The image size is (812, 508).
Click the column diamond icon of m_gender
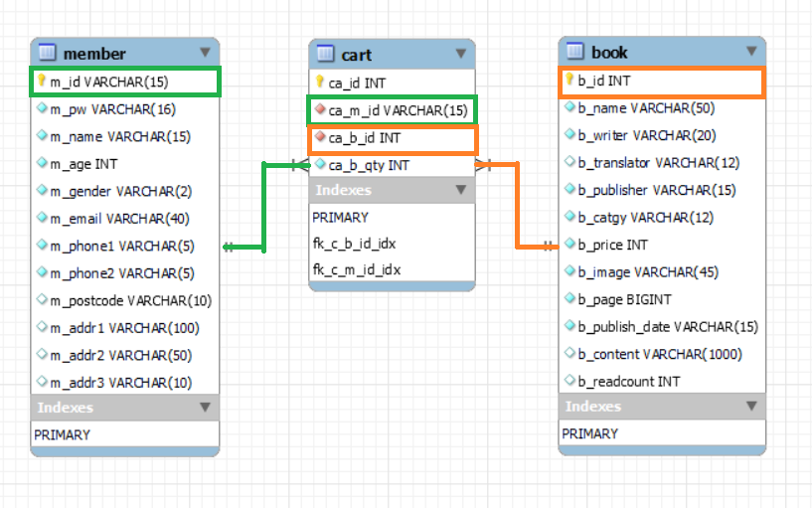[43, 190]
